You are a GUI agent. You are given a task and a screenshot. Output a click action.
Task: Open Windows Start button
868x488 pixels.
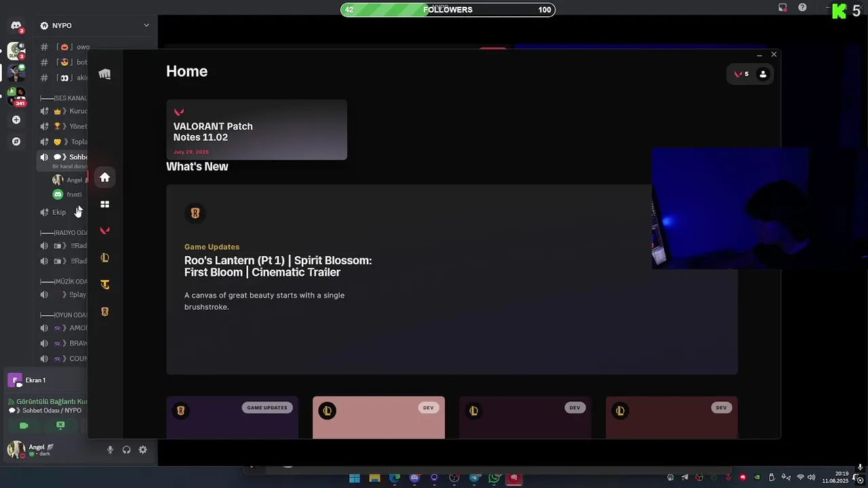pos(355,479)
